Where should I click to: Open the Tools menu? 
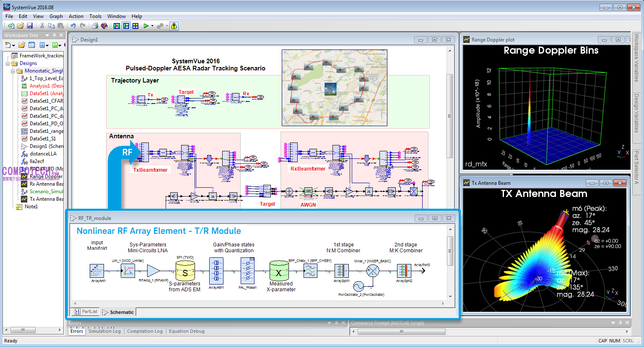pyautogui.click(x=95, y=16)
